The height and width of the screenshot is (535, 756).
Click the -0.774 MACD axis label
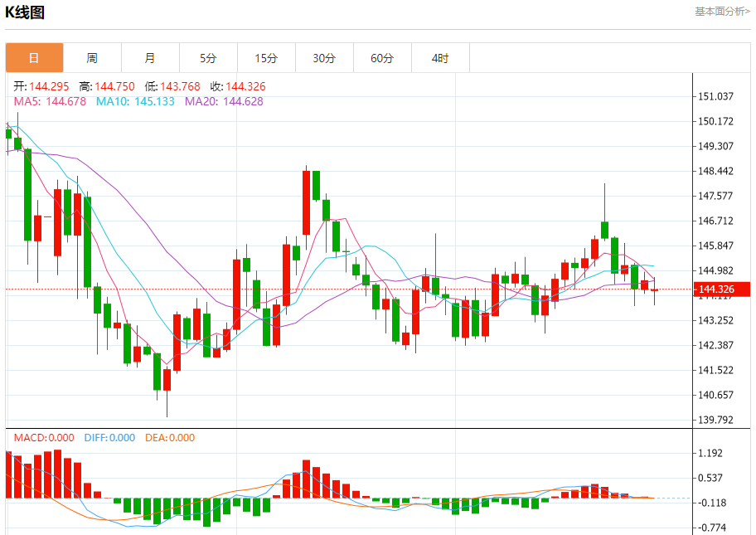(x=712, y=528)
